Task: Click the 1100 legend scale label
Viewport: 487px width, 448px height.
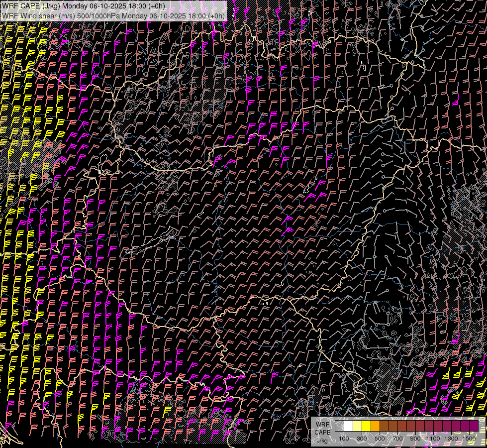Action: point(433,439)
